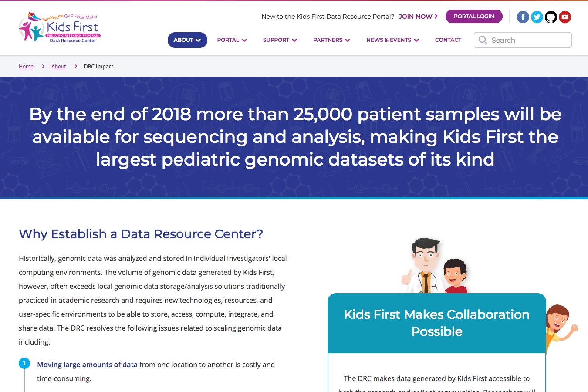588x392 pixels.
Task: Open the Partners menu
Action: pos(331,40)
